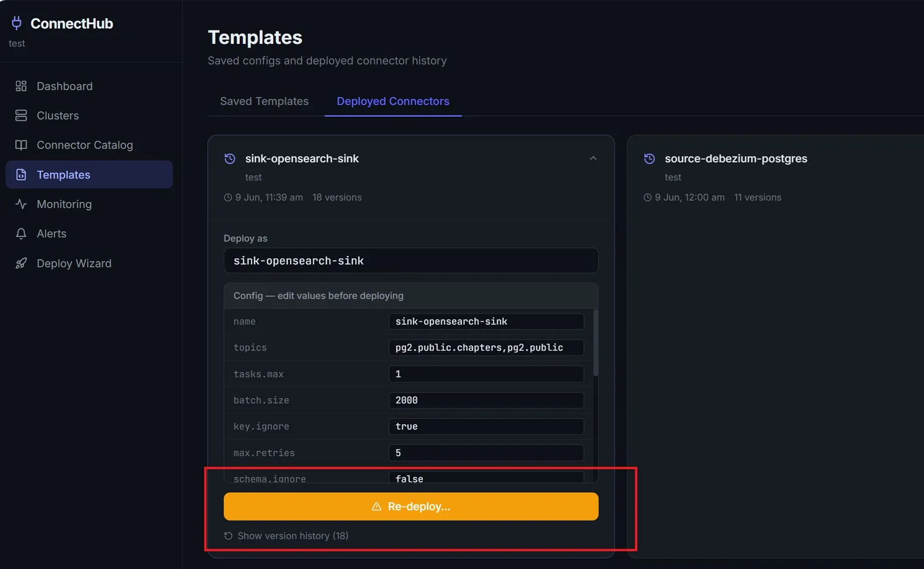Viewport: 924px width, 569px height.
Task: Click the '18 versions' text
Action: (x=337, y=198)
